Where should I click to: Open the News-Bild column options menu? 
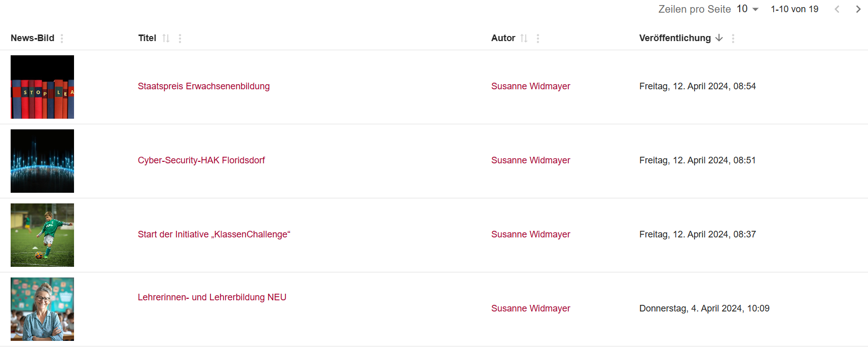62,39
